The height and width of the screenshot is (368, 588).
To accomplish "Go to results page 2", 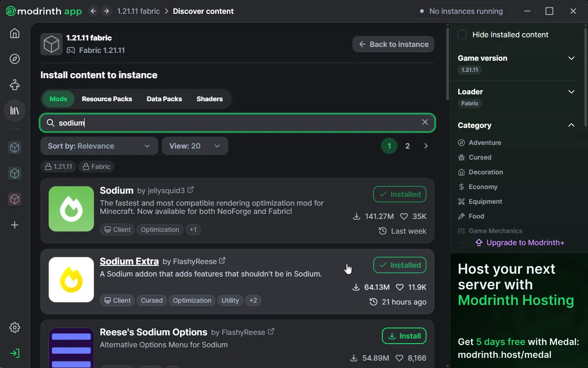I will click(x=407, y=146).
